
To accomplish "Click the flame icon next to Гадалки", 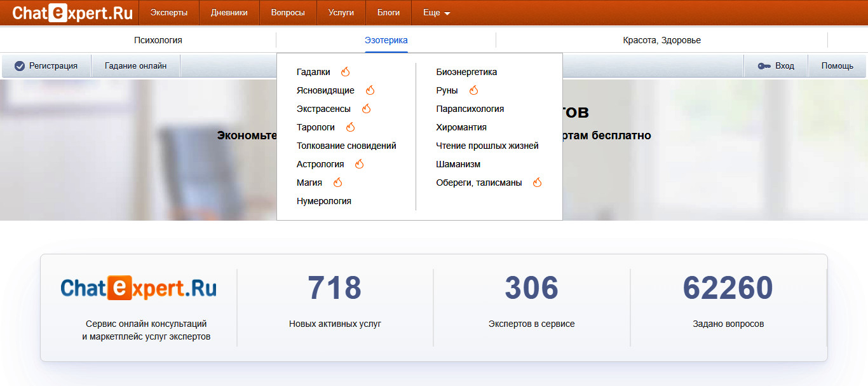I will click(345, 72).
